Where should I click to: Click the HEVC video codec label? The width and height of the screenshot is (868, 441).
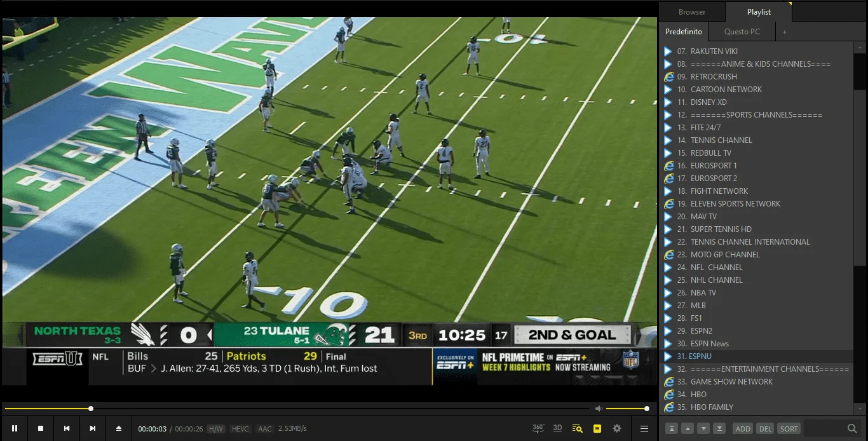(x=240, y=429)
